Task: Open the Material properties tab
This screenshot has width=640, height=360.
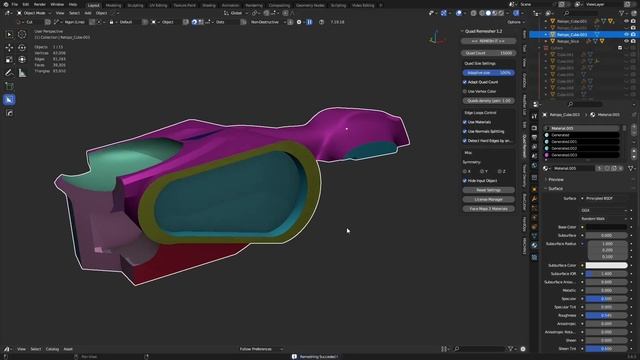Action: 534,245
